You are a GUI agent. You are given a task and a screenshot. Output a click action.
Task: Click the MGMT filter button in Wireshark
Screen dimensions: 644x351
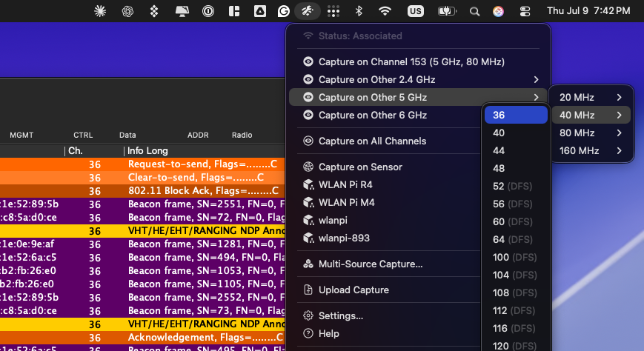[21, 135]
